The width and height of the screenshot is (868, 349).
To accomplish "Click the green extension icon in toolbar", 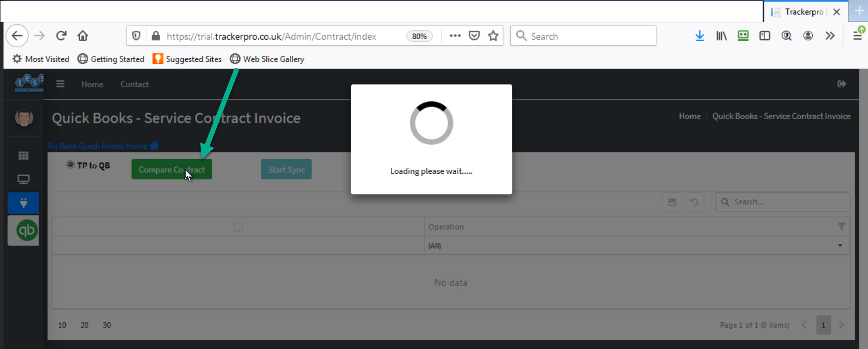I will pyautogui.click(x=743, y=36).
